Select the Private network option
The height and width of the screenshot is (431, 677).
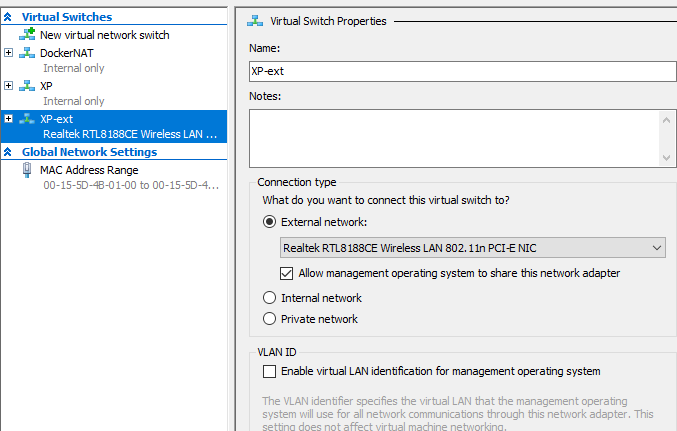pos(268,319)
